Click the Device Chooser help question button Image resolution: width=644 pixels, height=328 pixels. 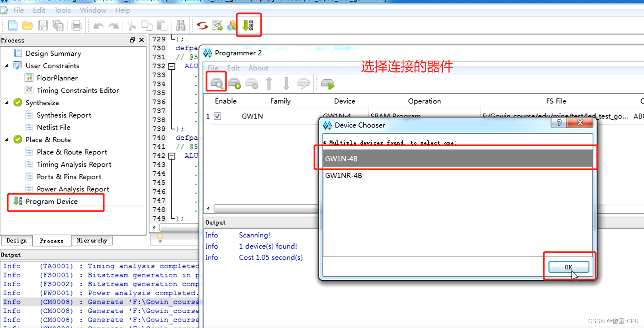point(559,122)
